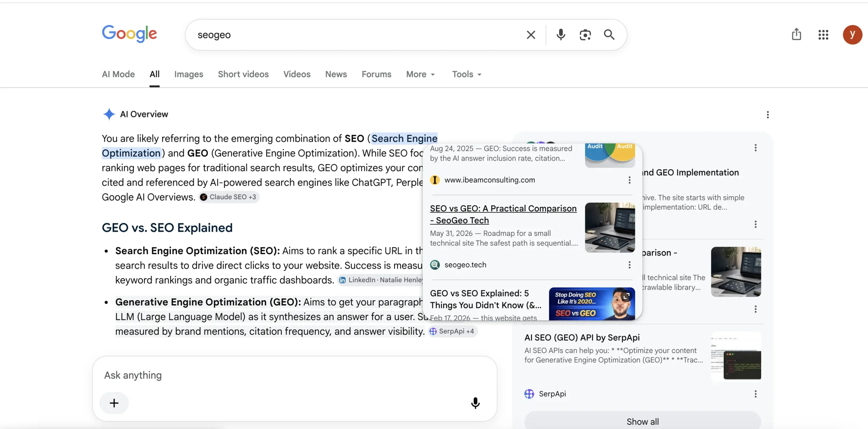Open Google Lens image search
This screenshot has width=868, height=429.
(x=585, y=35)
